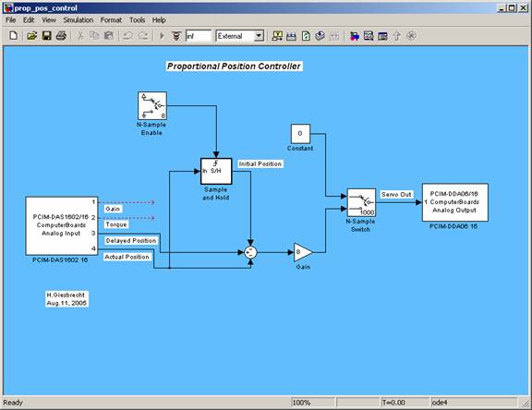
Task: Click the Open file folder icon
Action: [32, 36]
